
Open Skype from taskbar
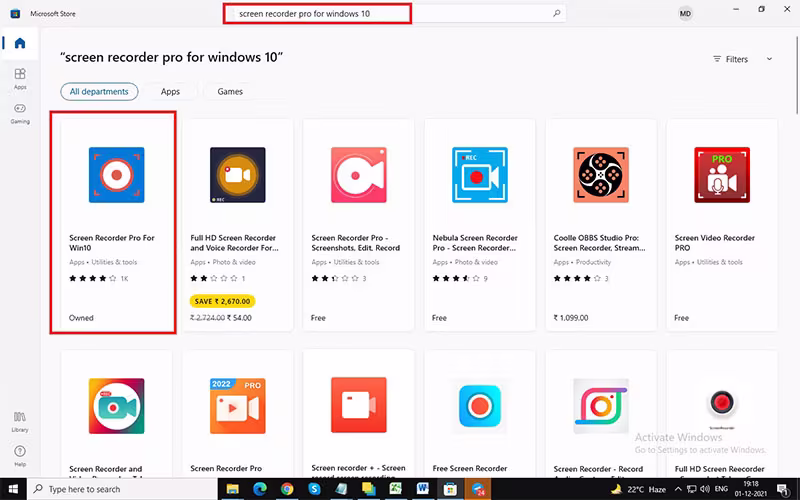(x=314, y=489)
